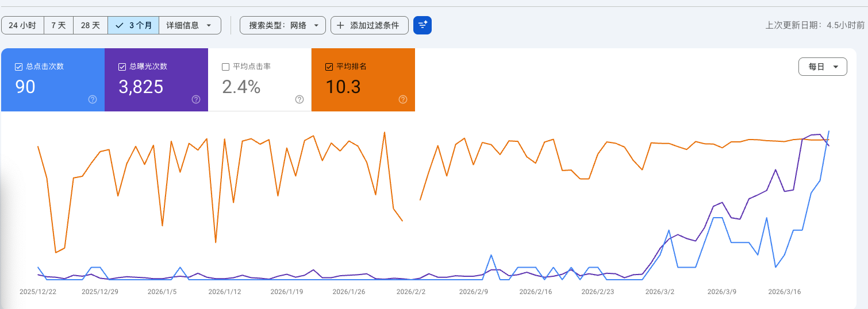Disable the 平均排名 checkbox
This screenshot has width=868, height=309.
(x=329, y=67)
